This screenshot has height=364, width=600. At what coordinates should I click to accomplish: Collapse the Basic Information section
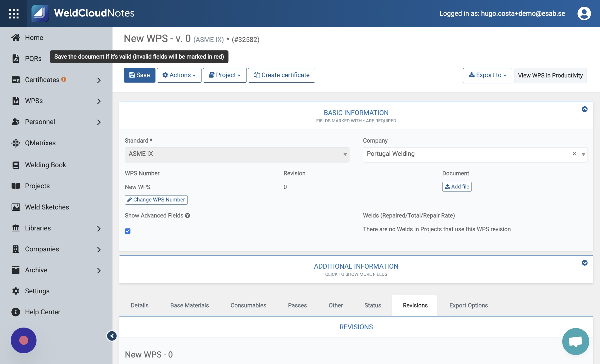coord(584,109)
